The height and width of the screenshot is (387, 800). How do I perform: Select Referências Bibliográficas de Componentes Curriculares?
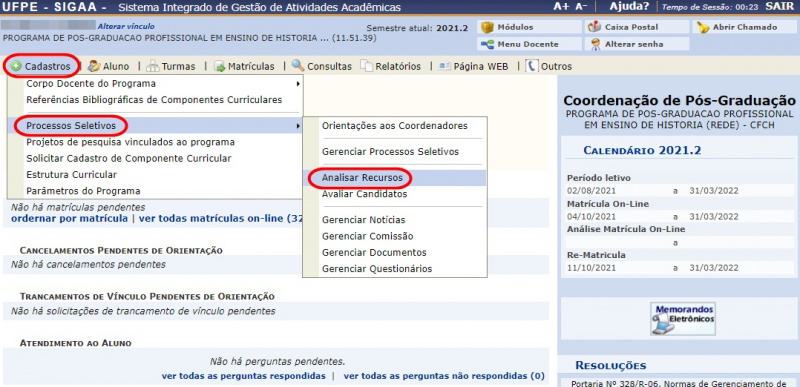(155, 100)
